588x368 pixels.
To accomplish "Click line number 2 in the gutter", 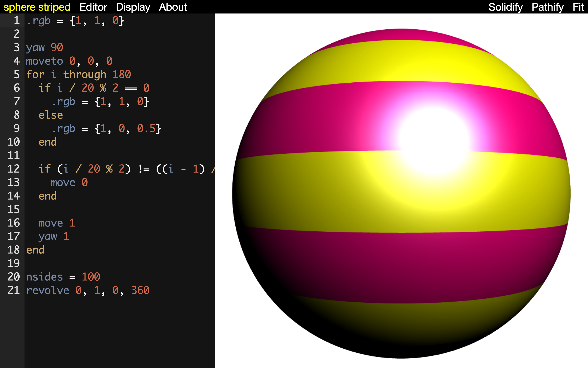I will (x=17, y=34).
